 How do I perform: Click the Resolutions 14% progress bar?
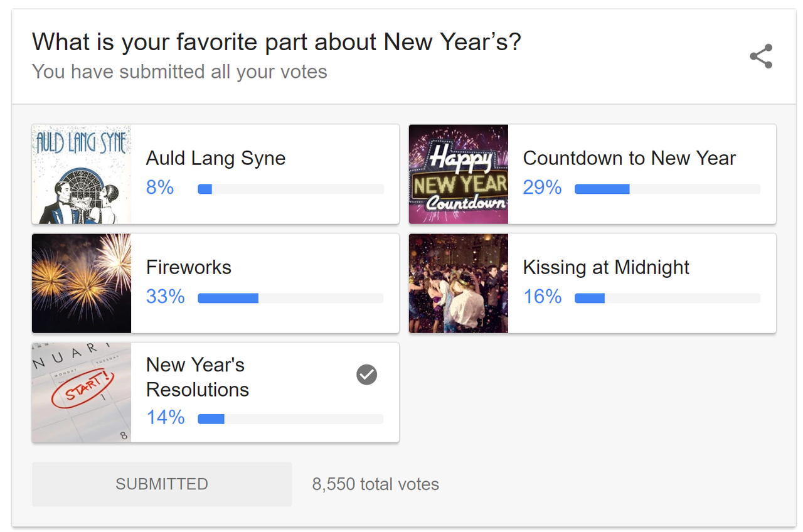click(x=290, y=419)
